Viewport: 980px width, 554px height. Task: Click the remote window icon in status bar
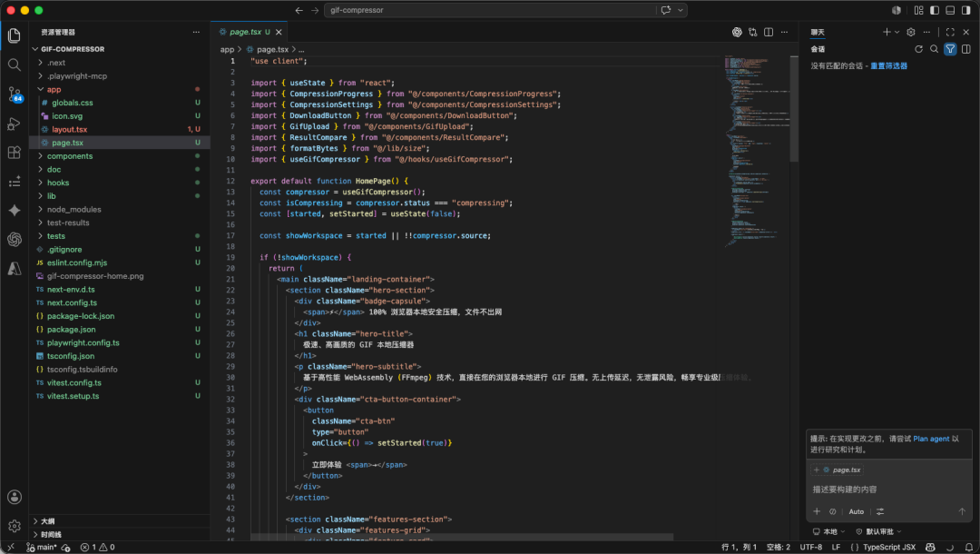(11, 547)
